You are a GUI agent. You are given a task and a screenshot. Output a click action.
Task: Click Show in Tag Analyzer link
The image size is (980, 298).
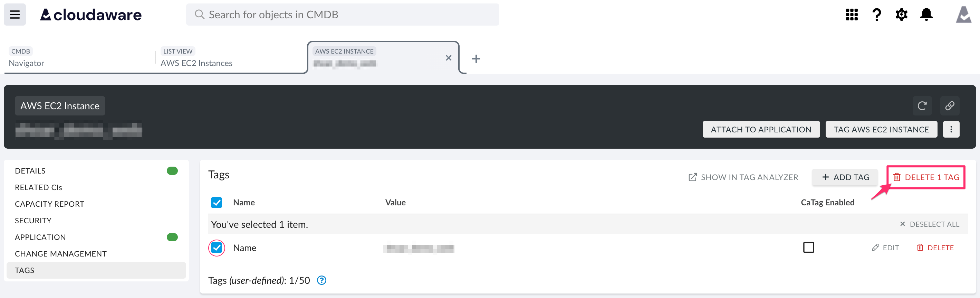(x=743, y=177)
